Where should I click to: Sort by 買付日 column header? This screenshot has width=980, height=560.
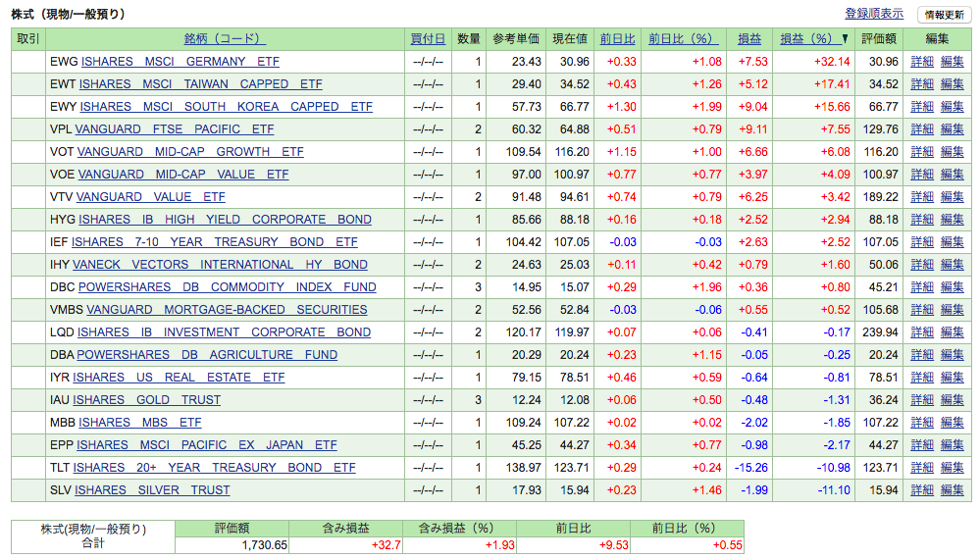coord(428,39)
